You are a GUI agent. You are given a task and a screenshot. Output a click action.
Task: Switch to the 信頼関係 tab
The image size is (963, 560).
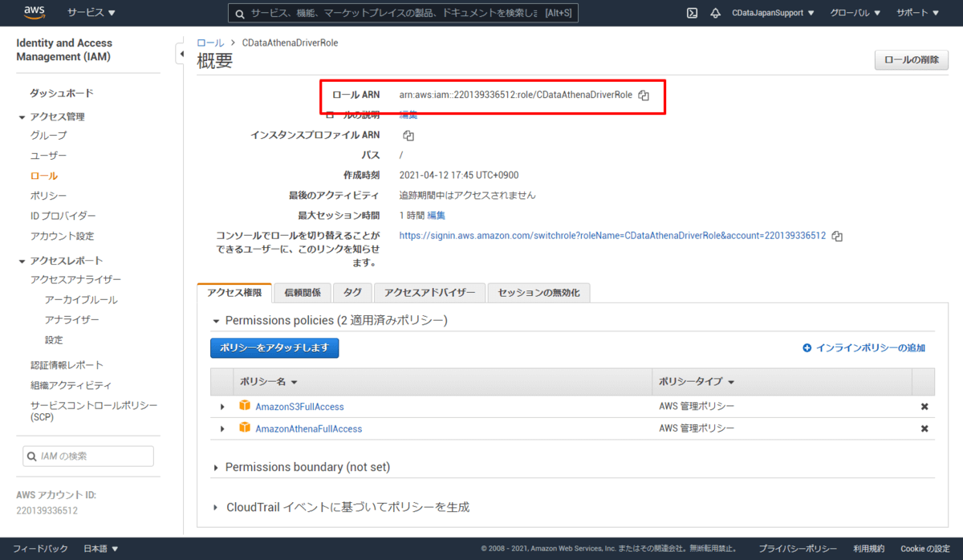coord(303,293)
